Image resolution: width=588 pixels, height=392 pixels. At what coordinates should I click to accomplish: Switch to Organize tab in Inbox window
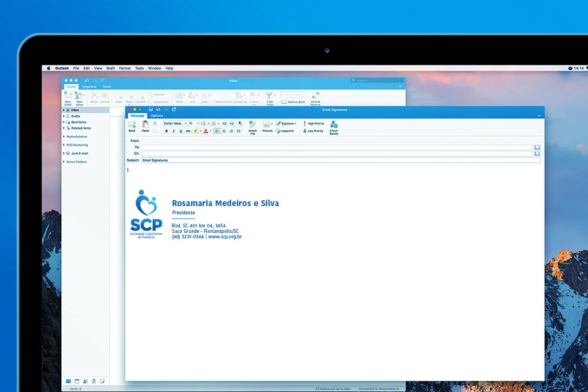point(89,87)
